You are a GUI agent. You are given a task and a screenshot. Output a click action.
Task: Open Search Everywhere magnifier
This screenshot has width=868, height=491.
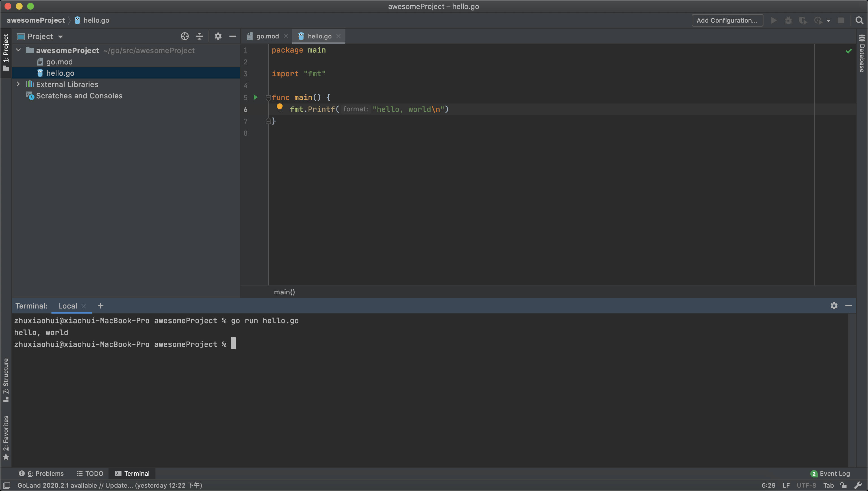pos(859,20)
